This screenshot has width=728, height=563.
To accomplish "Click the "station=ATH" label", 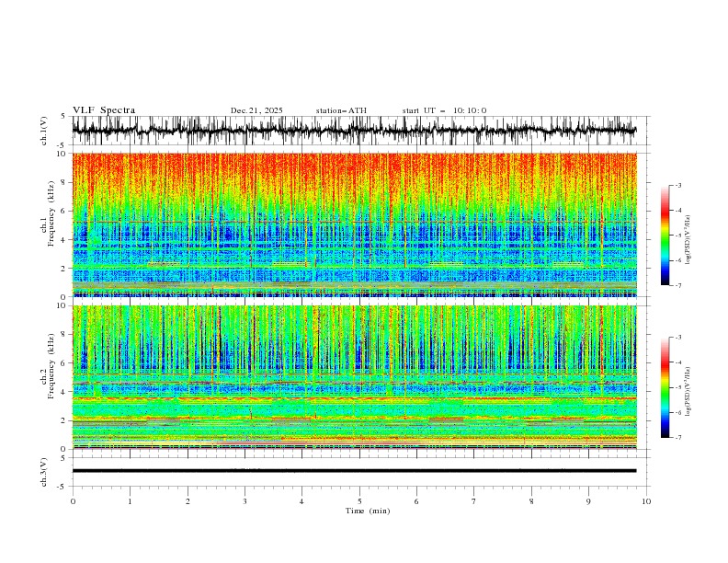I will [341, 110].
